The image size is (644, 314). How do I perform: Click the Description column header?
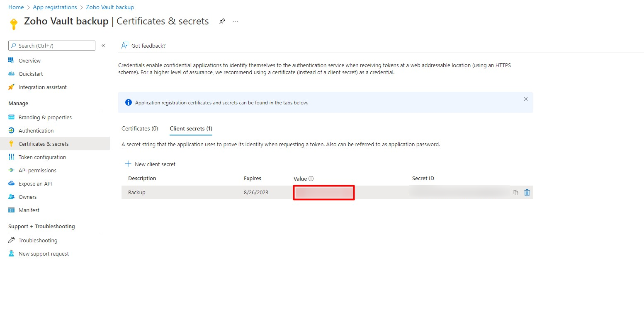click(142, 179)
